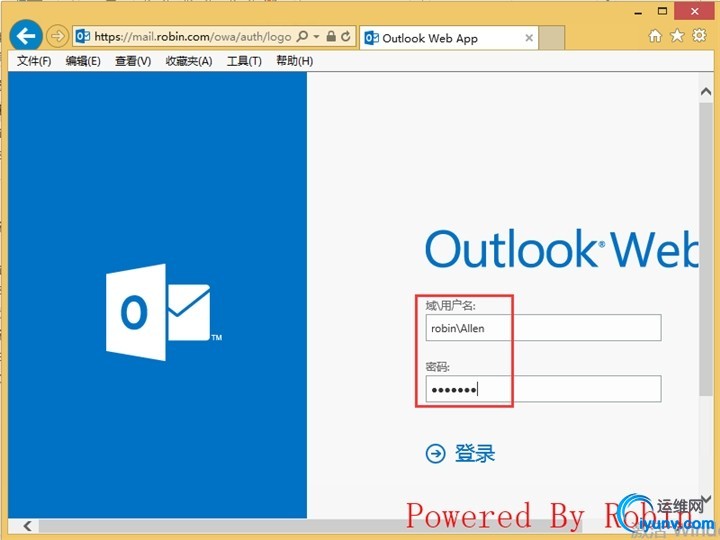Click the vertical scrollbar thumb
This screenshot has width=720, height=540.
pos(706,249)
